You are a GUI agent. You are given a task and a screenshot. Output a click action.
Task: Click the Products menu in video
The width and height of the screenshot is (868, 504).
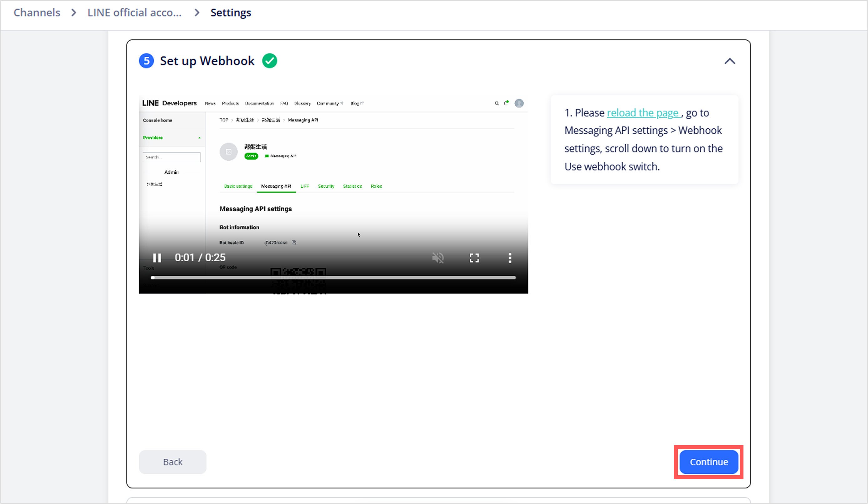click(230, 103)
